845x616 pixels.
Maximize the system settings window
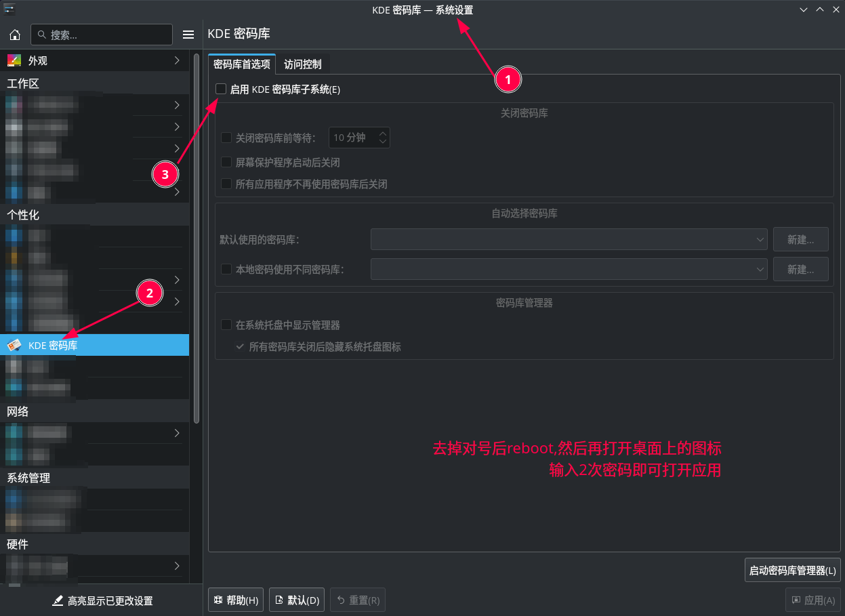pyautogui.click(x=820, y=9)
